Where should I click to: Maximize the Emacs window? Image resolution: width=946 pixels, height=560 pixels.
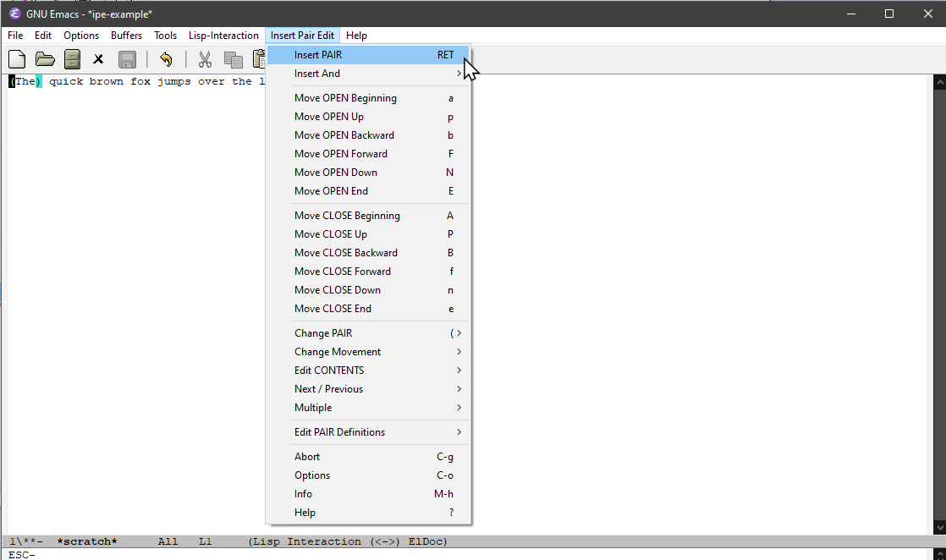coord(889,14)
